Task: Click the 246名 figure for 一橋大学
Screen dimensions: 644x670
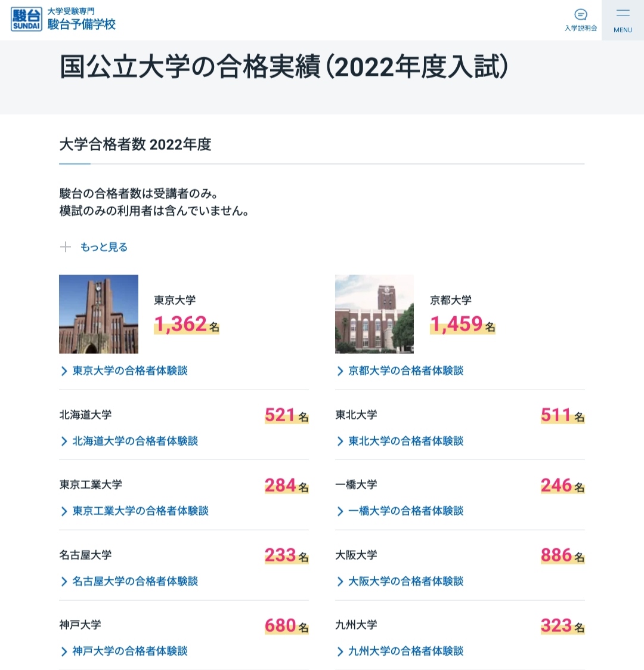Action: [562, 486]
